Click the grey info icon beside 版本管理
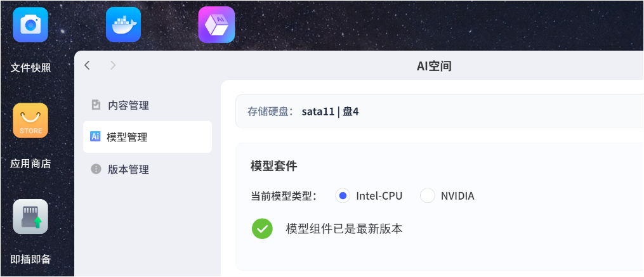Viewport: 644px width, 277px height. [x=96, y=169]
